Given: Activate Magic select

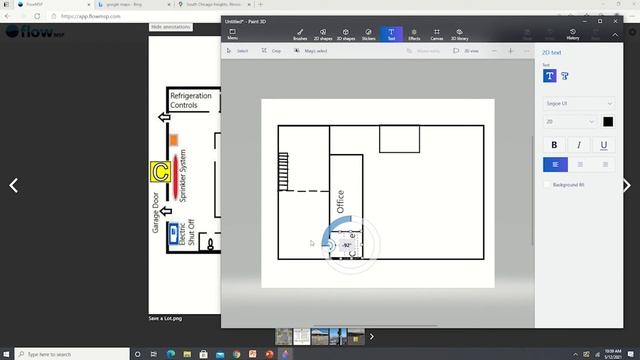Looking at the screenshot, I should pyautogui.click(x=311, y=51).
